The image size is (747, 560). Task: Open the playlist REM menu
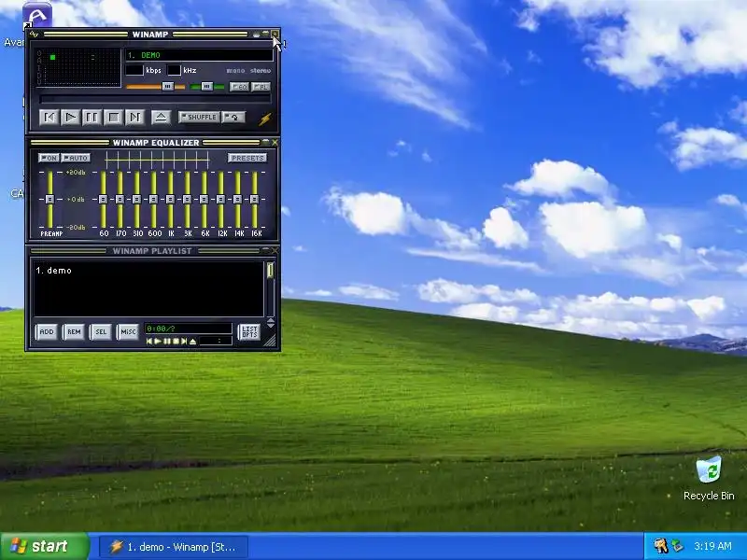tap(74, 332)
